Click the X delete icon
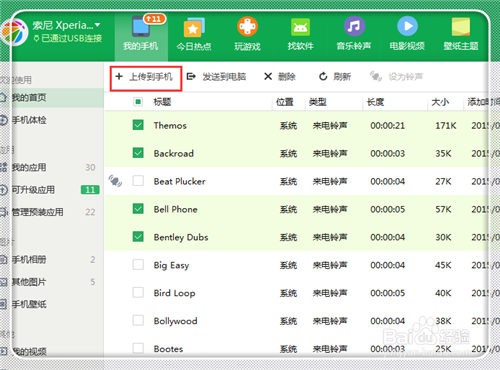 point(268,77)
